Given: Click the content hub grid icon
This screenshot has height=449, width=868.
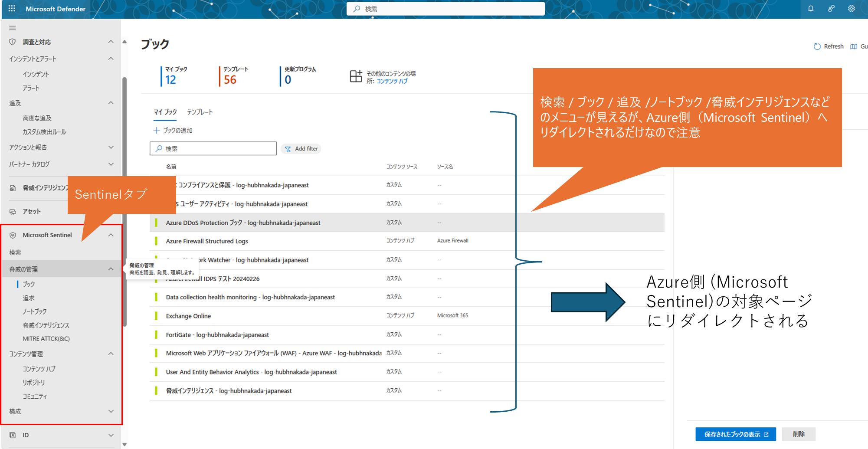Looking at the screenshot, I should point(356,76).
